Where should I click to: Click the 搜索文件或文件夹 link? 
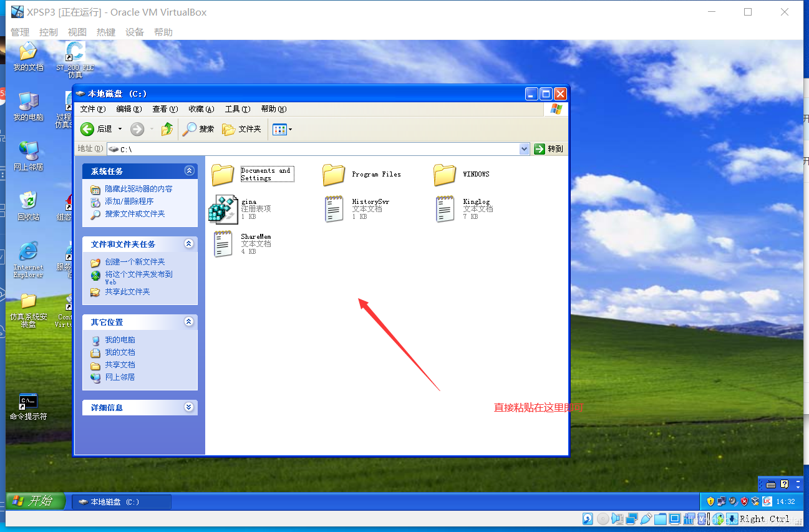(135, 214)
